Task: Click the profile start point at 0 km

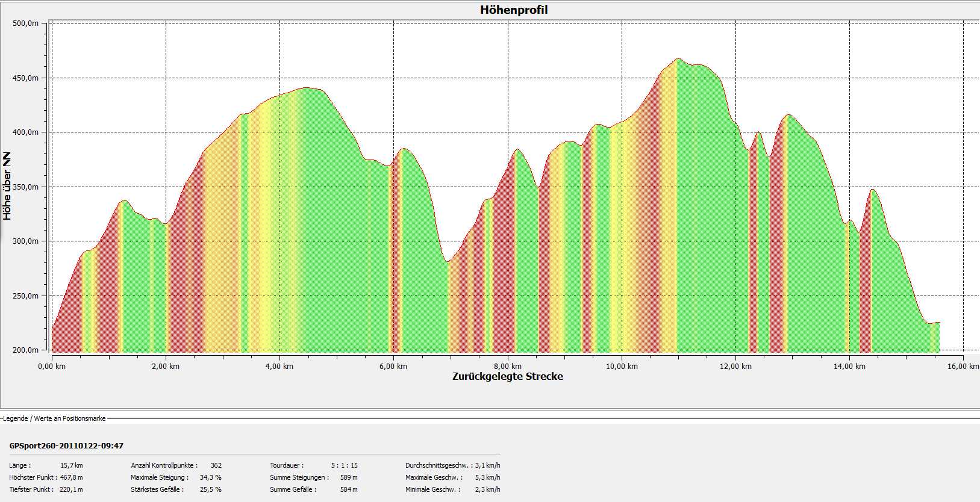Action: tap(53, 329)
